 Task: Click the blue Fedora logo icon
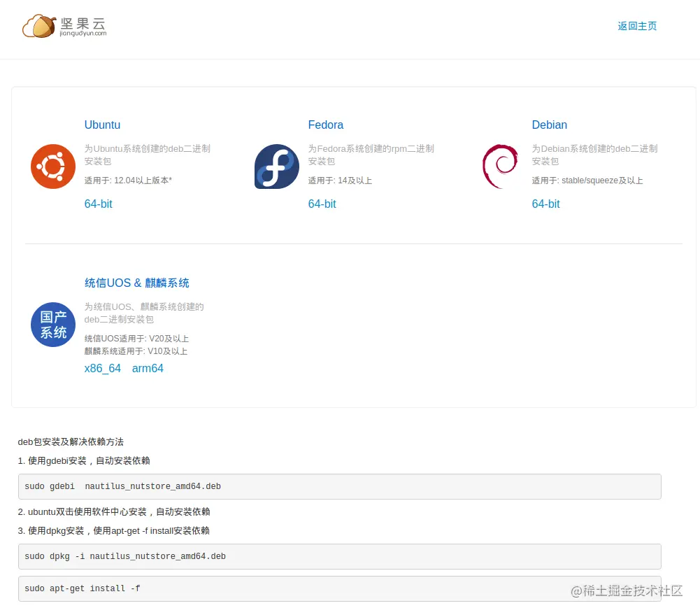pyautogui.click(x=277, y=167)
